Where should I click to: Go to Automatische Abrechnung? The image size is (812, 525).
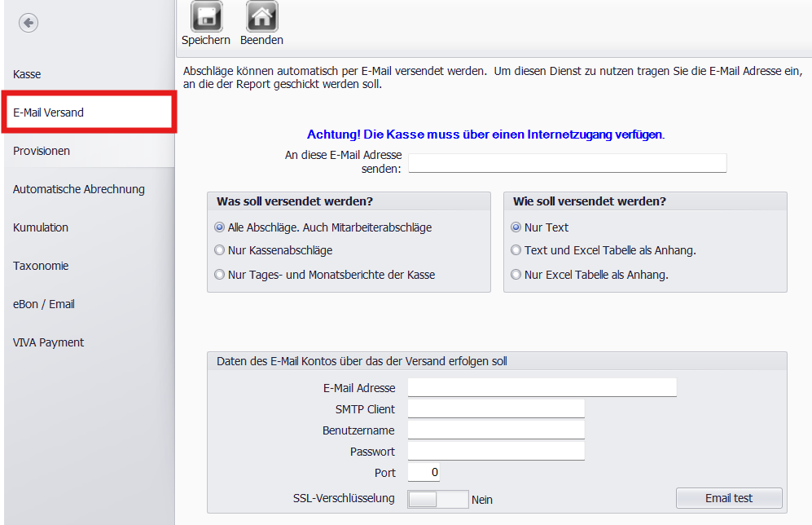click(89, 189)
